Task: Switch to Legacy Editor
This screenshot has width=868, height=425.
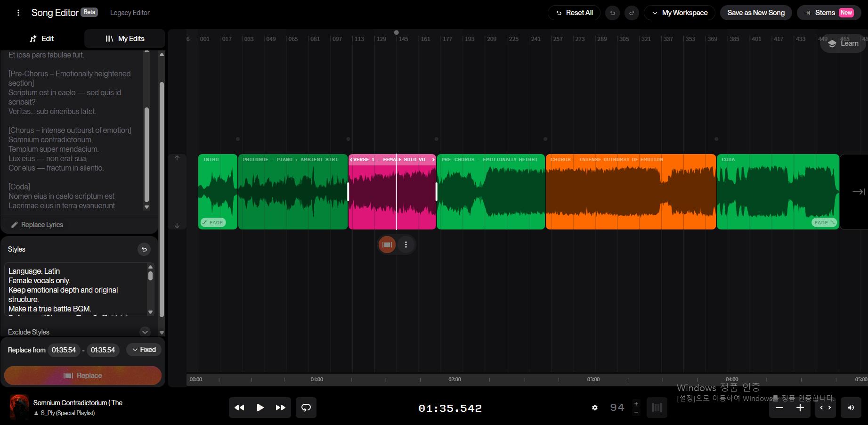Action: click(x=130, y=13)
